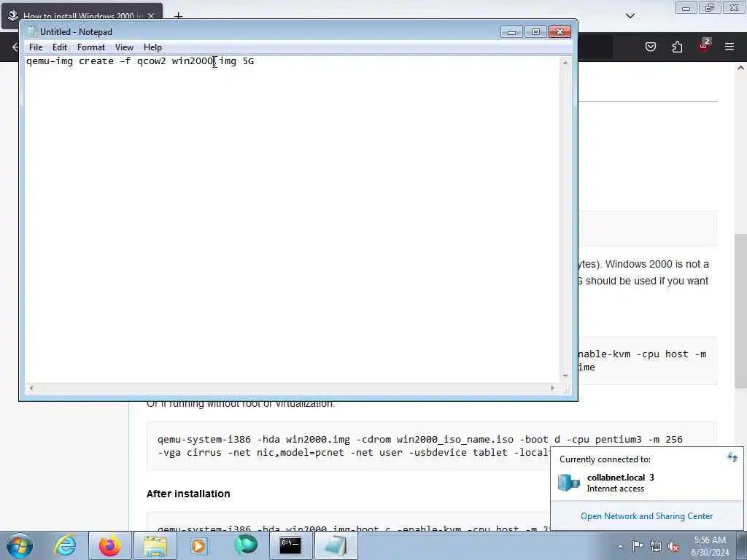Launch Internet Explorer from the taskbar
Image resolution: width=747 pixels, height=560 pixels.
pos(65,545)
